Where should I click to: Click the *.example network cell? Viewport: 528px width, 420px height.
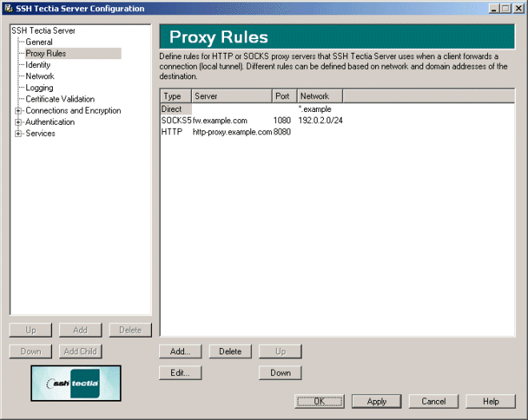tap(315, 109)
